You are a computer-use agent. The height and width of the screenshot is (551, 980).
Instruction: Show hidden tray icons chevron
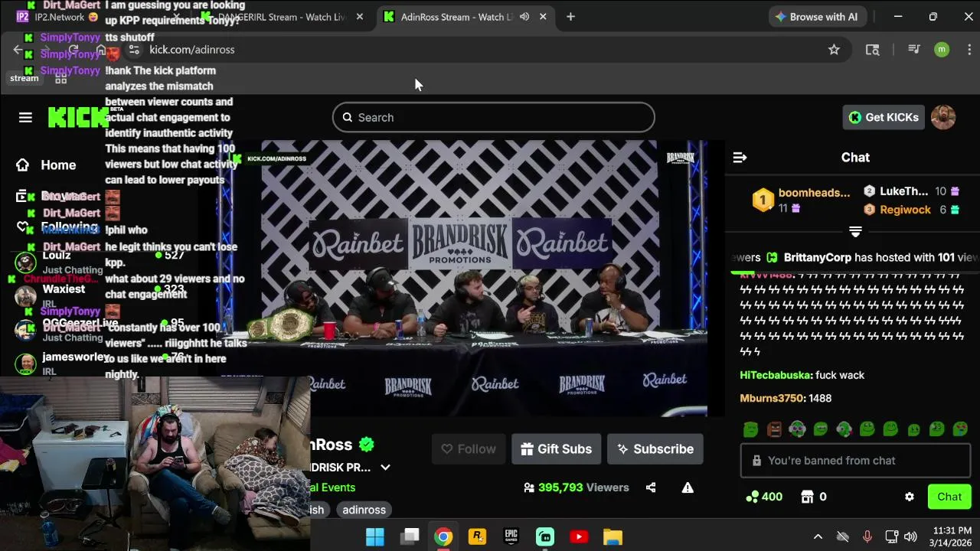tap(818, 536)
